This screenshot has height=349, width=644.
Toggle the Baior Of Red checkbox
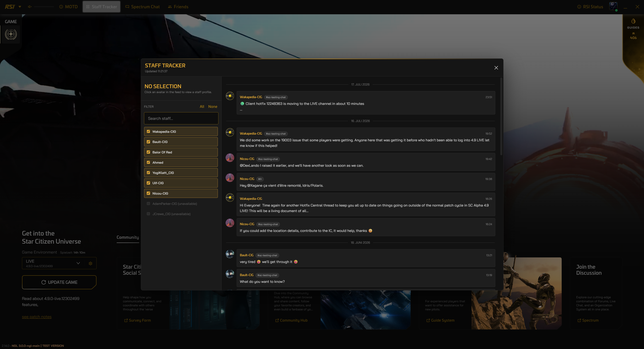pos(148,152)
